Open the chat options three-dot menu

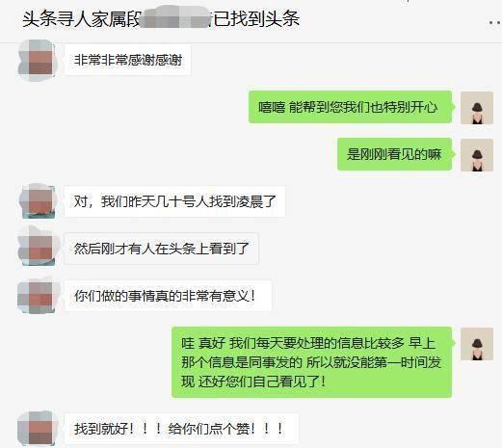495,22
